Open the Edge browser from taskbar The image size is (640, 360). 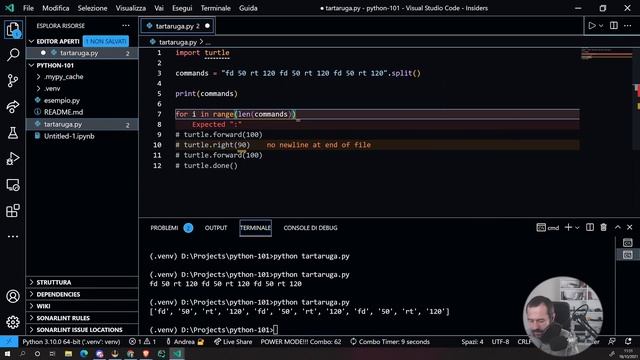[x=84, y=353]
